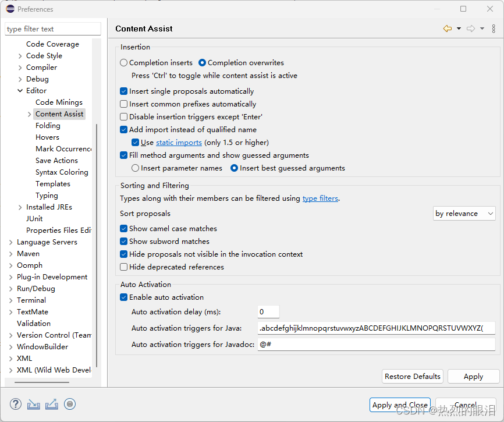Select the Completion inserts radio button

tap(124, 63)
